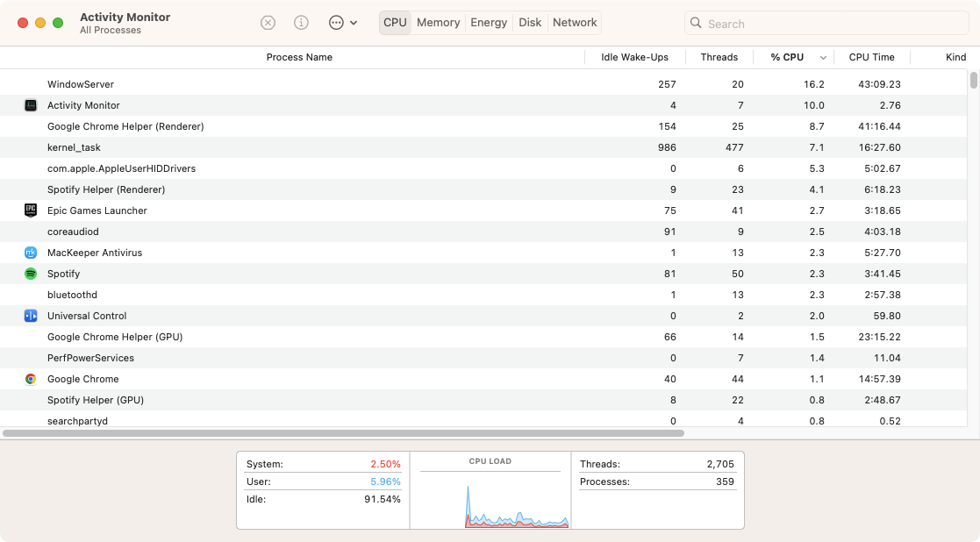The width and height of the screenshot is (980, 542).
Task: Click the Processes total 359
Action: click(725, 481)
